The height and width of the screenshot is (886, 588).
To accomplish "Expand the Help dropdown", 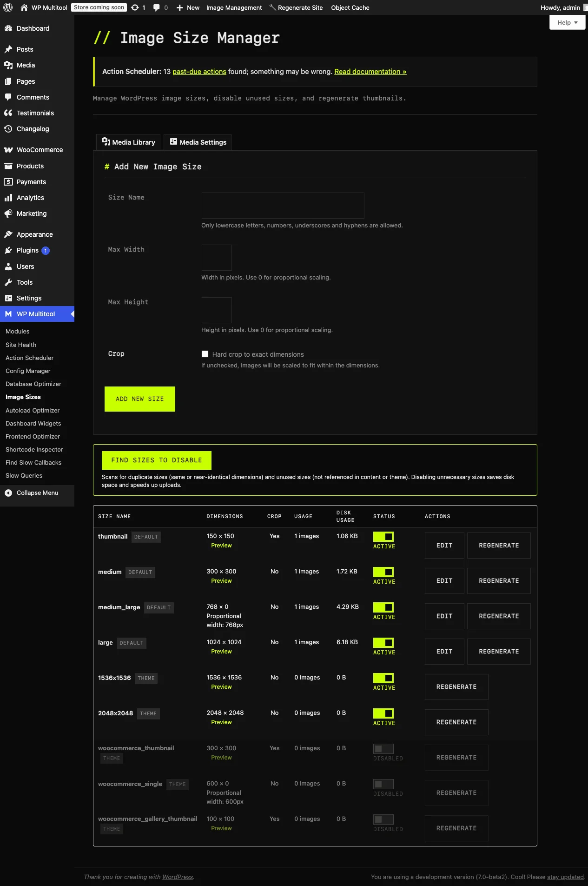I will [x=567, y=22].
